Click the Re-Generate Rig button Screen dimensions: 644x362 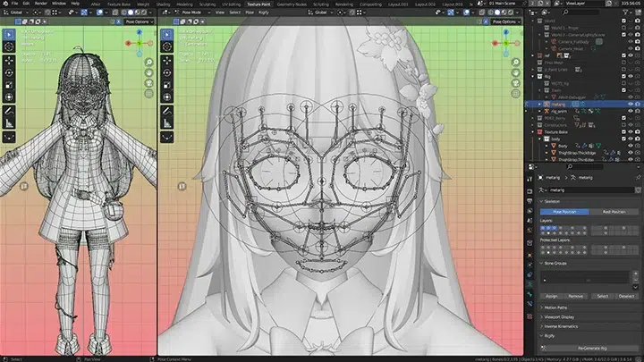(589, 349)
